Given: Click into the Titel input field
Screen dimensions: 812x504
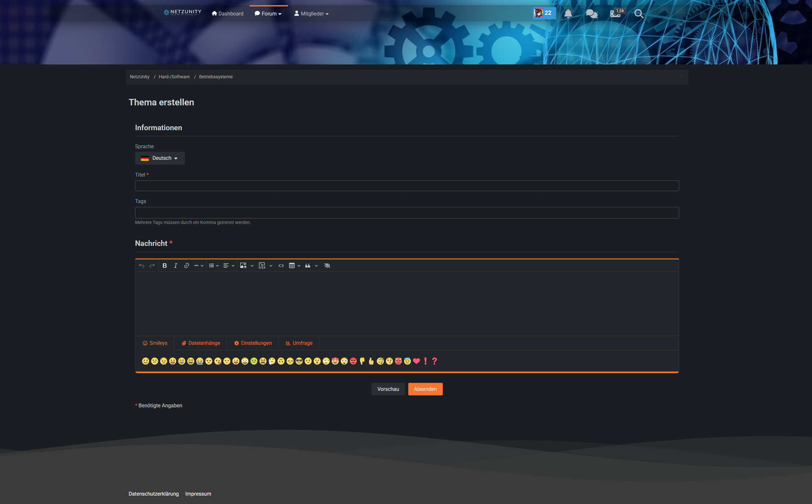Looking at the screenshot, I should [406, 186].
